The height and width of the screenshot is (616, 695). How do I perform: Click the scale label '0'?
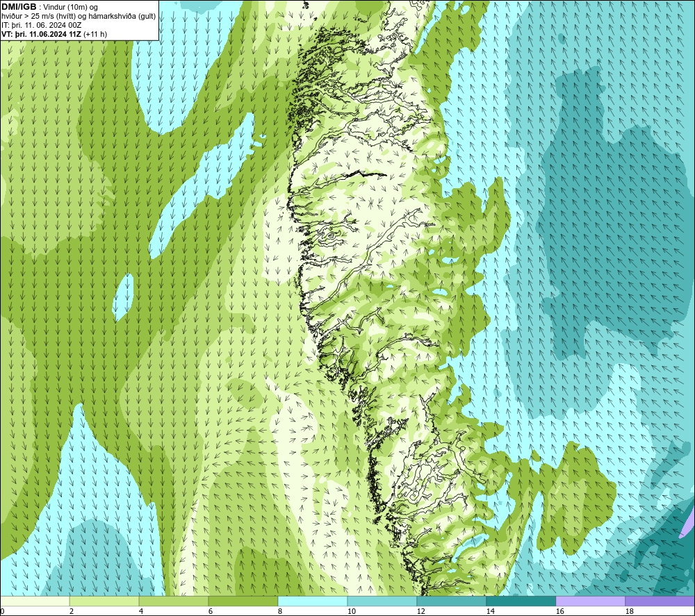pos(2,611)
